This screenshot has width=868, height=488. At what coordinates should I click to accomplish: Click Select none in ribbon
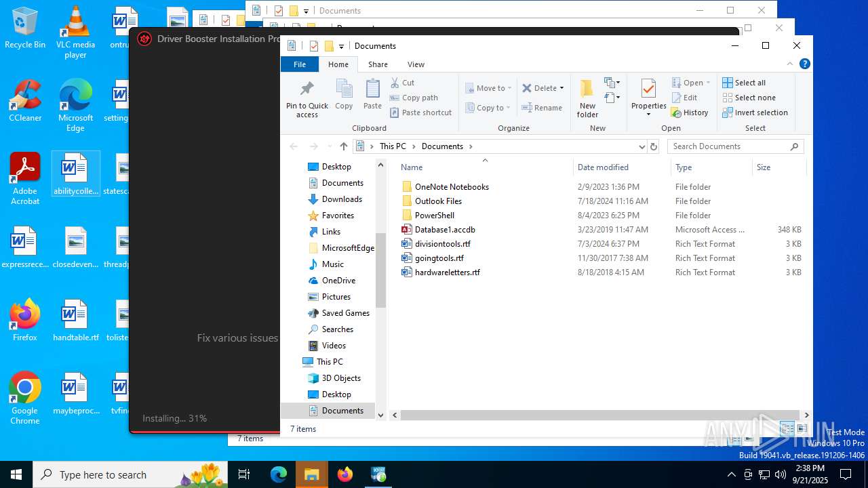tap(749, 98)
